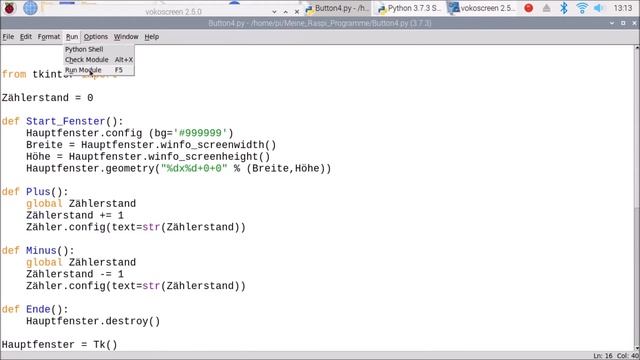Viewport: 640px width, 360px height.
Task: Place cursor on 'Zählerstand = 0' line
Action: pos(47,98)
